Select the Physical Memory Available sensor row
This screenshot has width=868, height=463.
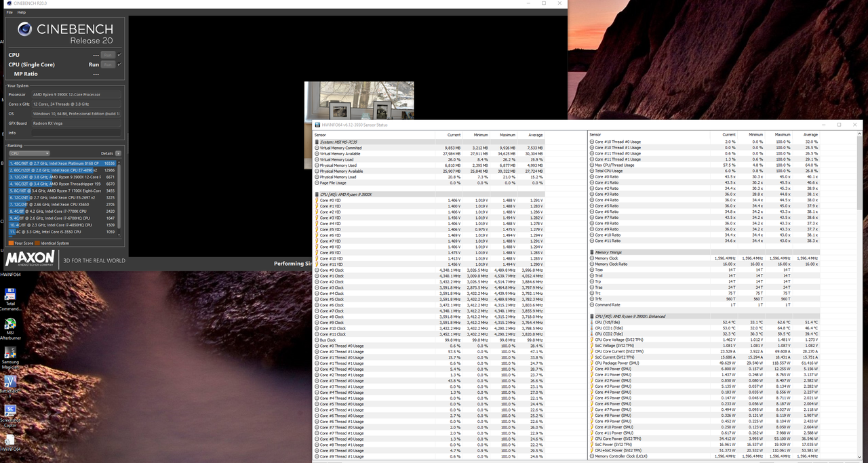[x=429, y=171]
